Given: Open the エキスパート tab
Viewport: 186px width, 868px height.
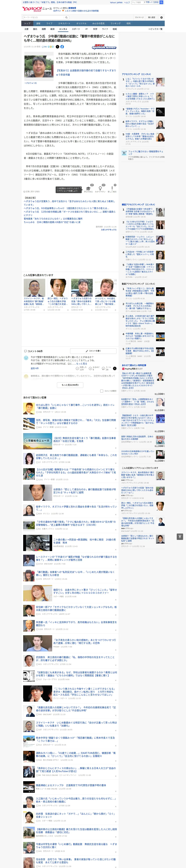Looking at the screenshot, I should tap(64, 23).
